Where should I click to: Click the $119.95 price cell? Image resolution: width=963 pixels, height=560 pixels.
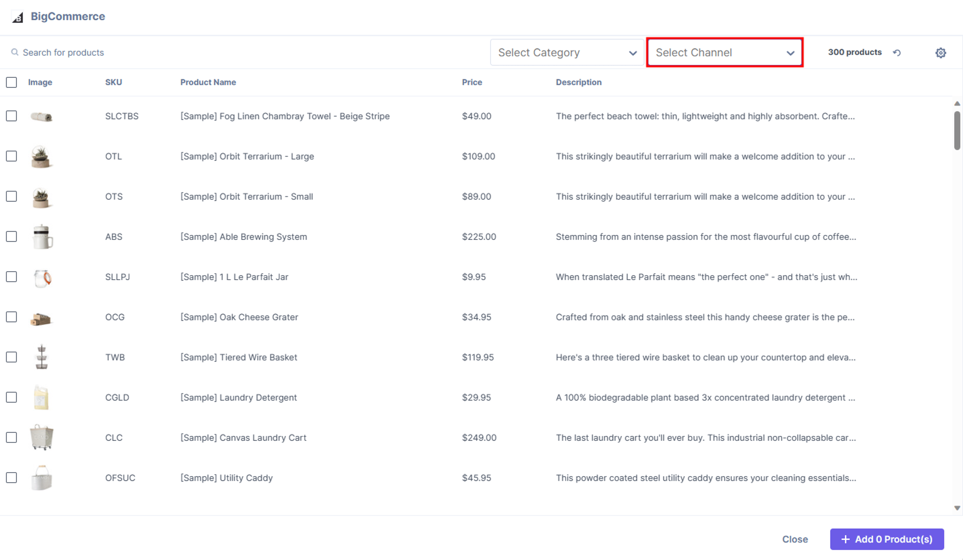pos(478,357)
